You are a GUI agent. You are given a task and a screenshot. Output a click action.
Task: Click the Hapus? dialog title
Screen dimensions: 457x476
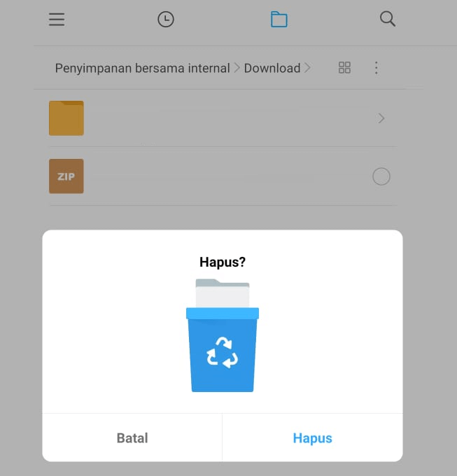(223, 262)
